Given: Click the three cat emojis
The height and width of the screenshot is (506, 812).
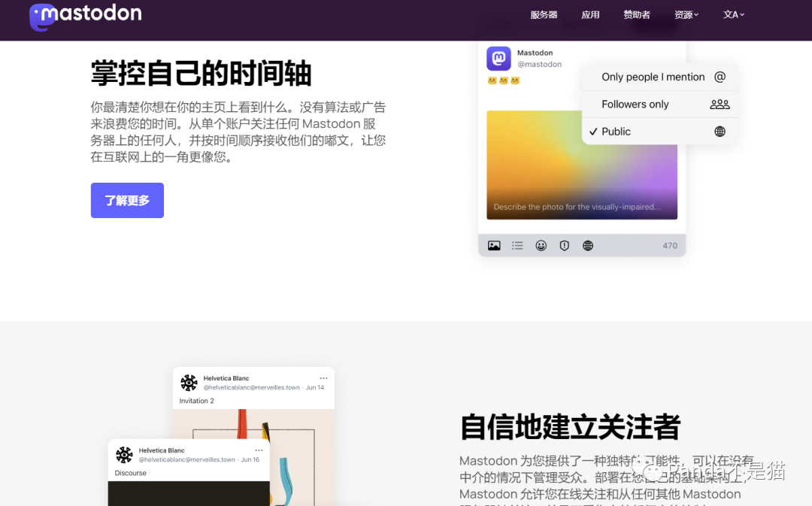Looking at the screenshot, I should pyautogui.click(x=504, y=80).
